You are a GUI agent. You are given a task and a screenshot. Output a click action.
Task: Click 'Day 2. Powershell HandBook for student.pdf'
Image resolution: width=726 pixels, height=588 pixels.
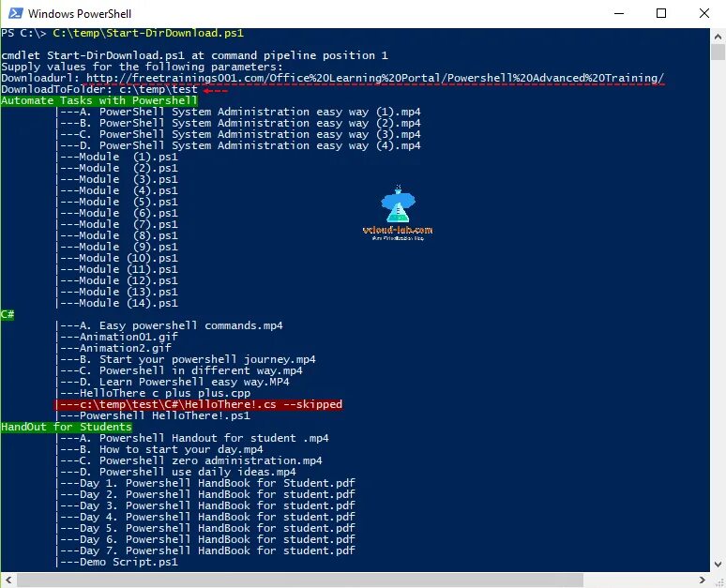click(x=218, y=494)
